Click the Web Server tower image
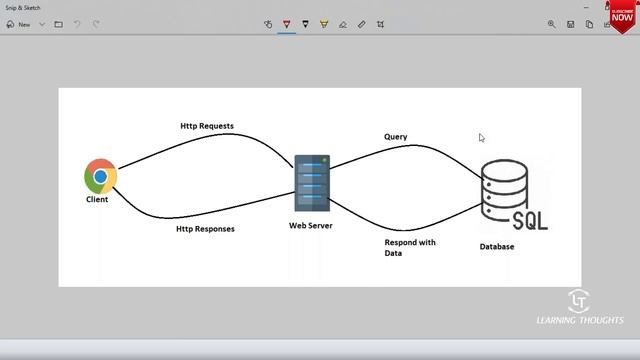Image resolution: width=640 pixels, height=360 pixels. pyautogui.click(x=312, y=183)
